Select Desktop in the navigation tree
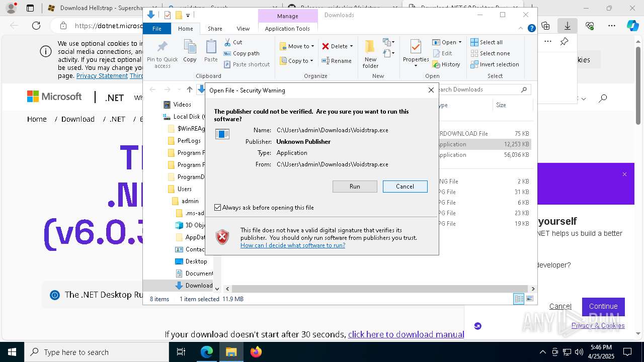The height and width of the screenshot is (362, 644). coord(196,261)
